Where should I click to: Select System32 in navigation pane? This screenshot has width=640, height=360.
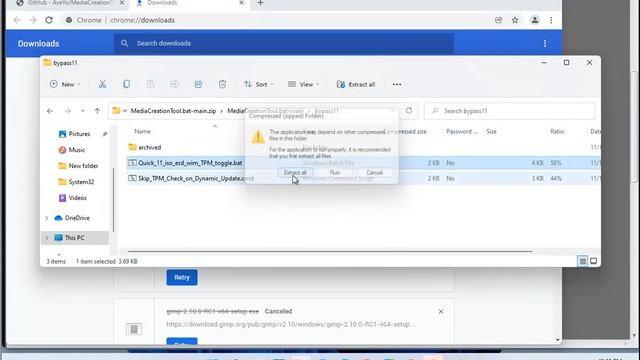coord(81,182)
